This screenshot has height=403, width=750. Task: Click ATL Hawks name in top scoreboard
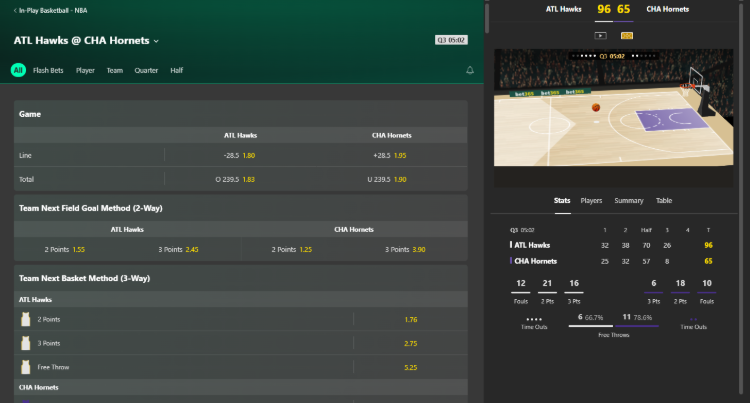(x=563, y=9)
